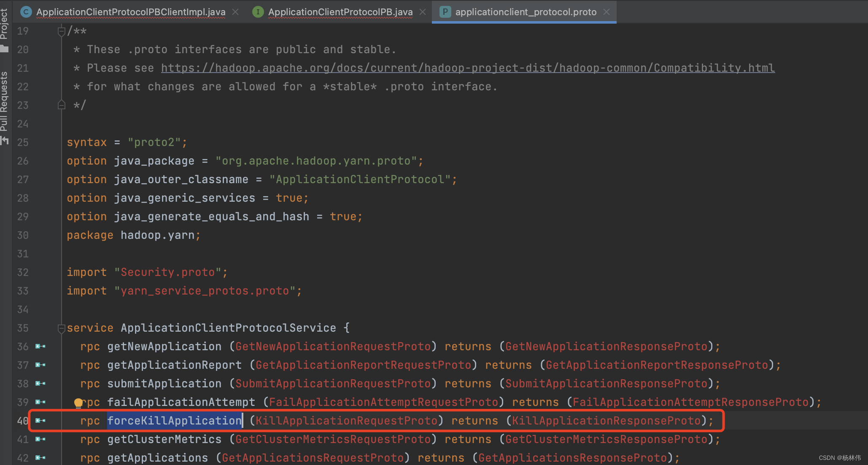The height and width of the screenshot is (465, 868).
Task: Open the hadoop Compatibility.html link
Action: tap(467, 68)
